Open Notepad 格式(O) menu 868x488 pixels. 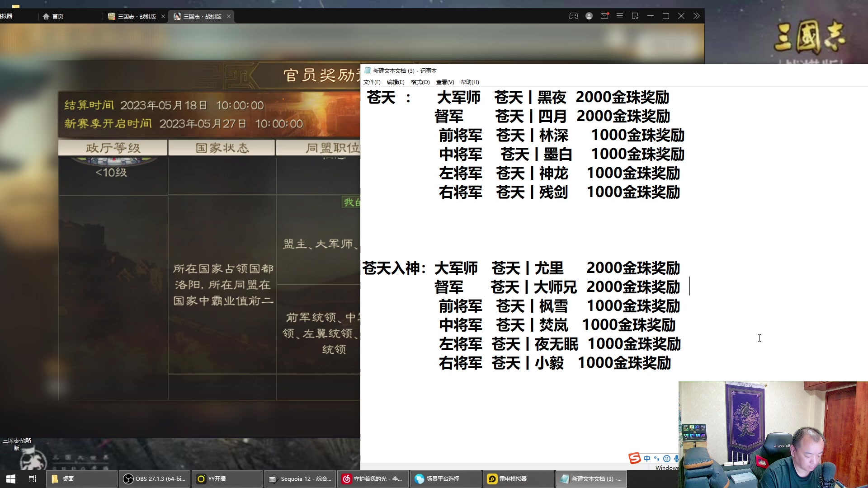(420, 82)
